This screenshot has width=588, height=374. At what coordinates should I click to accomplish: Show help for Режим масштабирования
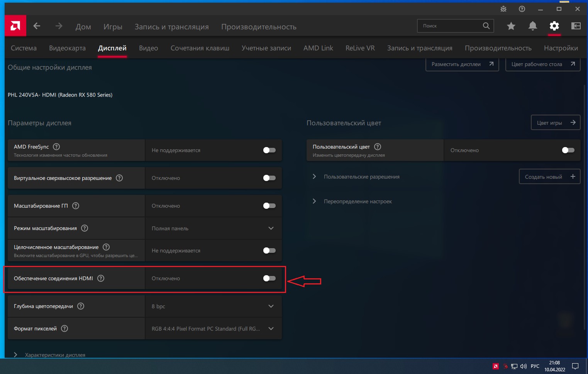click(85, 228)
